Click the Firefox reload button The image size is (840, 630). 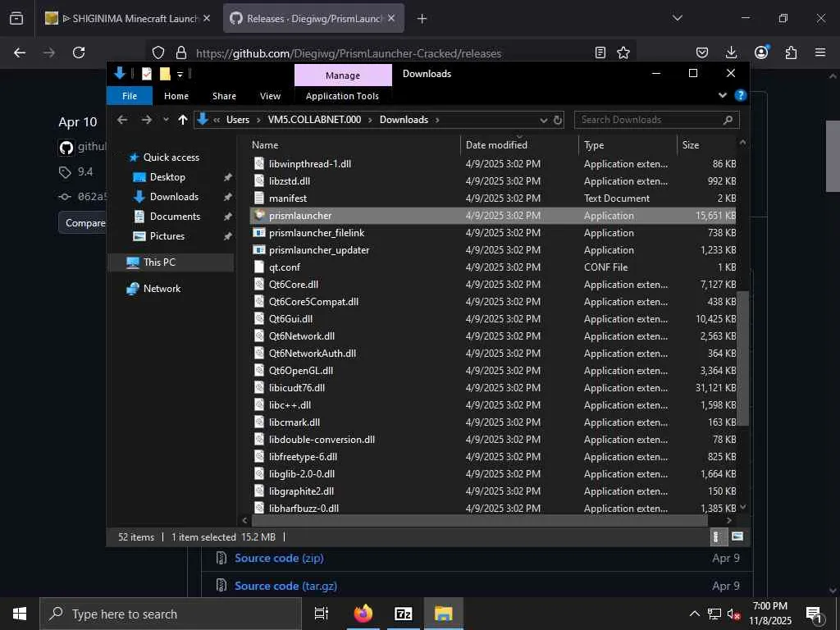[79, 52]
